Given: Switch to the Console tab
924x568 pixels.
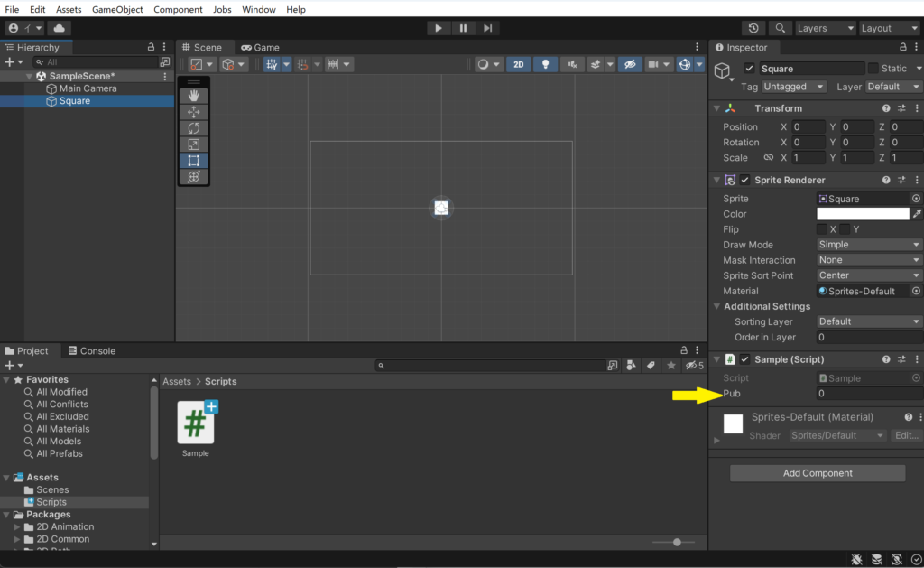Looking at the screenshot, I should 92,351.
